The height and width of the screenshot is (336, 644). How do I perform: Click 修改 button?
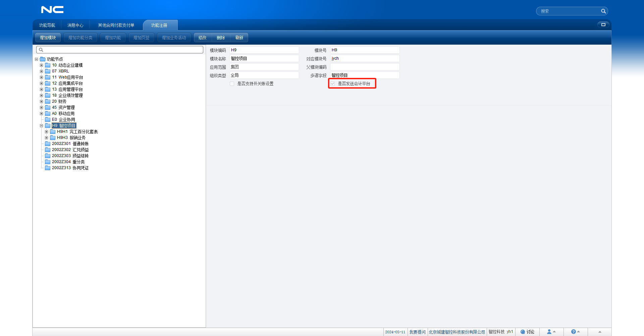pos(203,38)
